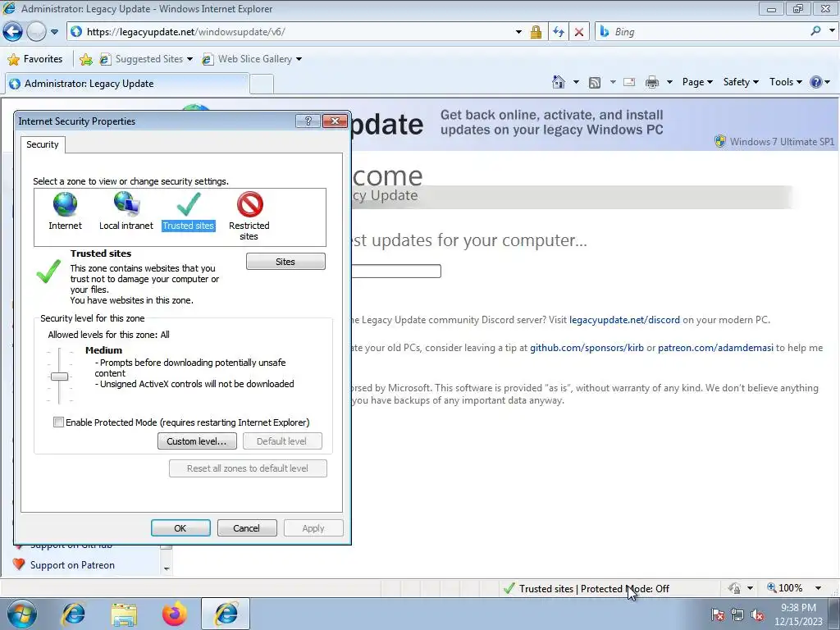Screen dimensions: 840x630
Task: Click the active Internet Explorer taskbar window
Action: (x=226, y=614)
